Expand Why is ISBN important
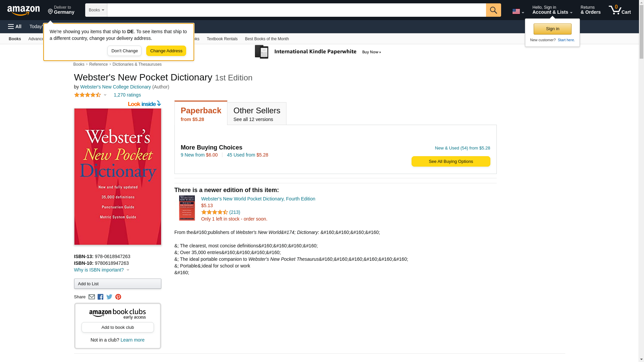This screenshot has width=644, height=362. coord(101,270)
